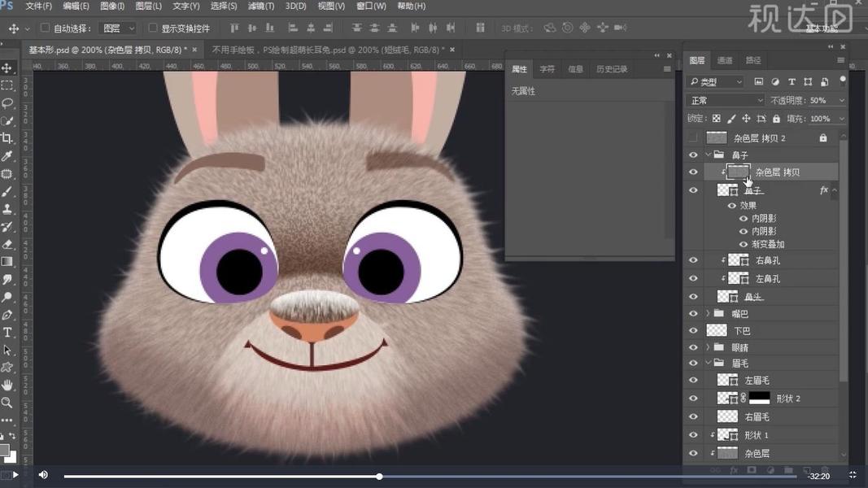Viewport: 868px width, 488px height.
Task: Enable the 自动选择 checkbox
Action: tap(46, 28)
